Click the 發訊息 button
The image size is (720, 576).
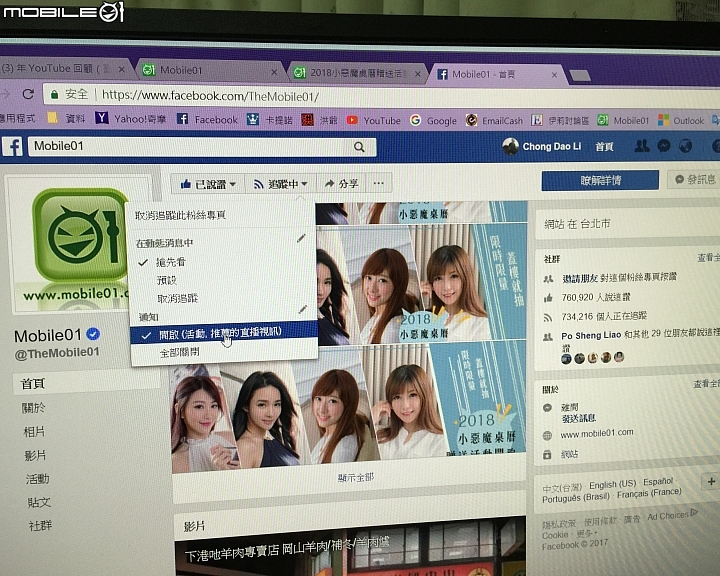[x=693, y=180]
